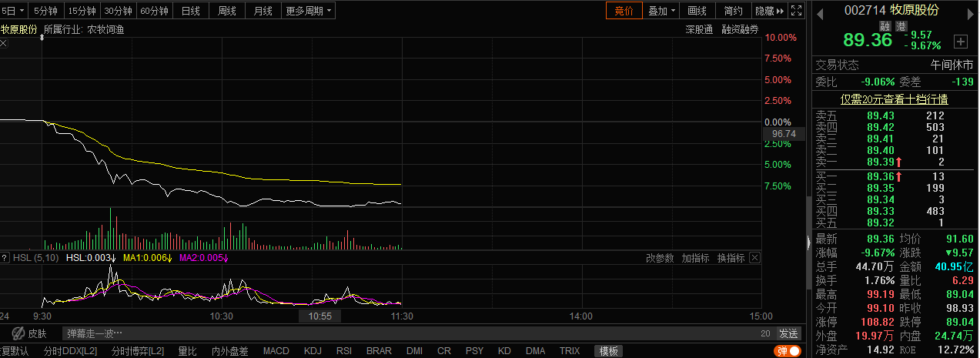The width and height of the screenshot is (980, 358).
Task: Select the MACD indicator tab
Action: tap(276, 351)
